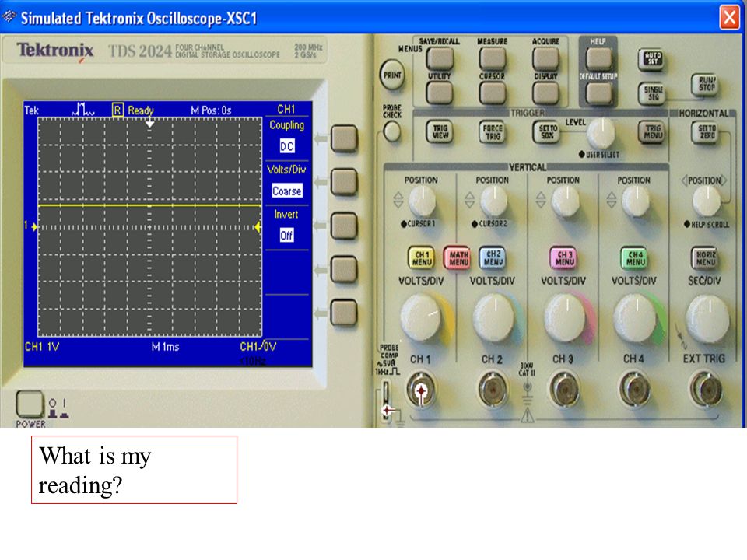The height and width of the screenshot is (560, 747).
Task: Click the SET TO 50% trigger button
Action: pyautogui.click(x=546, y=132)
